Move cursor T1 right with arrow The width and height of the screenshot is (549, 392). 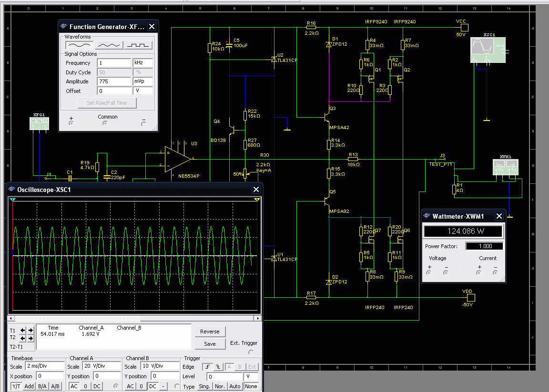(x=30, y=330)
